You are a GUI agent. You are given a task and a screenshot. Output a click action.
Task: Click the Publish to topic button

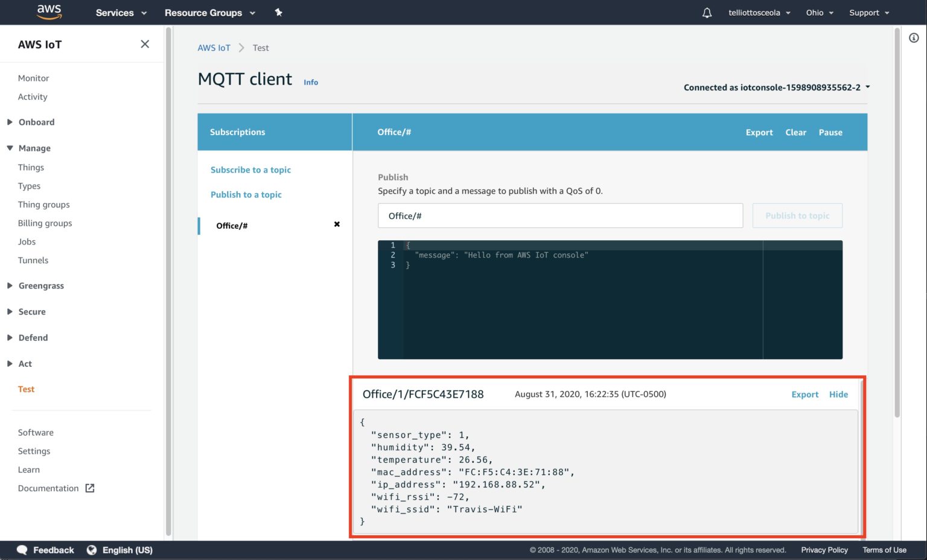pyautogui.click(x=797, y=215)
